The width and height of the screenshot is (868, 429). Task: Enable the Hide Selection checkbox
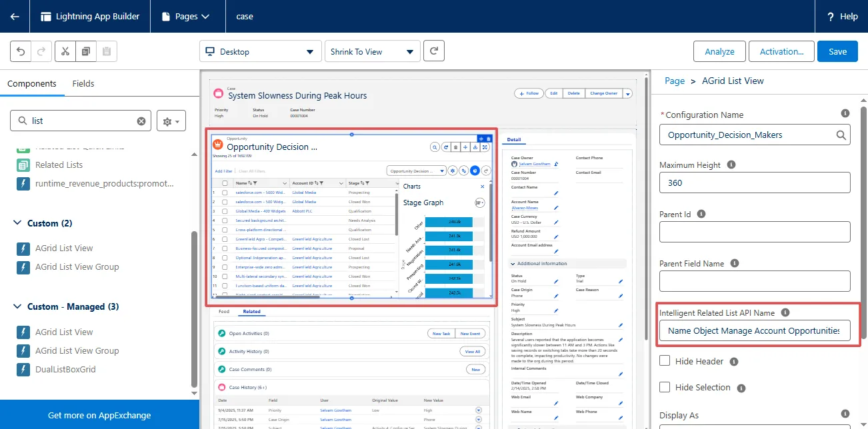point(665,387)
